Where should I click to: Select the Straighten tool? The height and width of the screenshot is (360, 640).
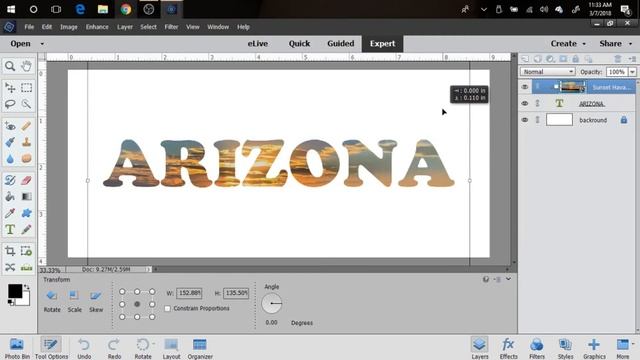tap(27, 267)
